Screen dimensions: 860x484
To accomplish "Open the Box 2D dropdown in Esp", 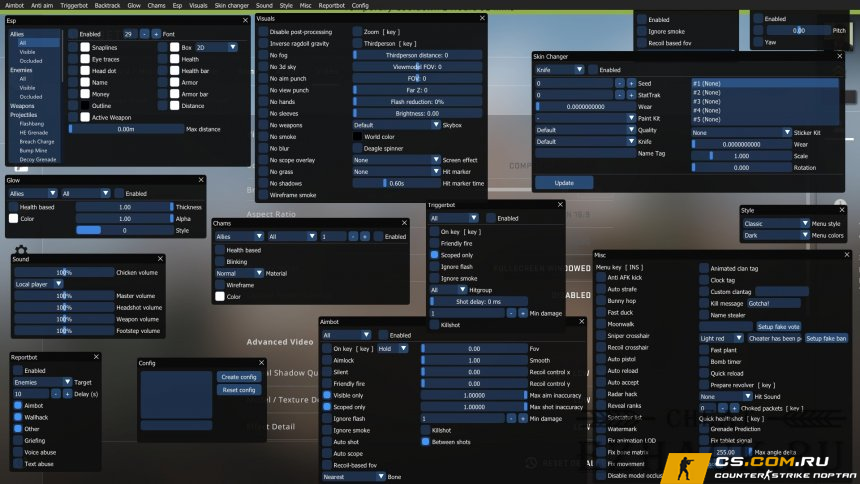I will [217, 48].
